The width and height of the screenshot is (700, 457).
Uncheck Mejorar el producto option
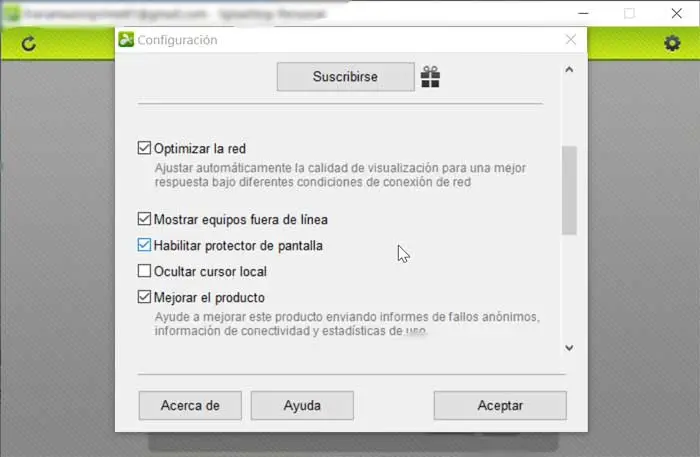tap(144, 296)
